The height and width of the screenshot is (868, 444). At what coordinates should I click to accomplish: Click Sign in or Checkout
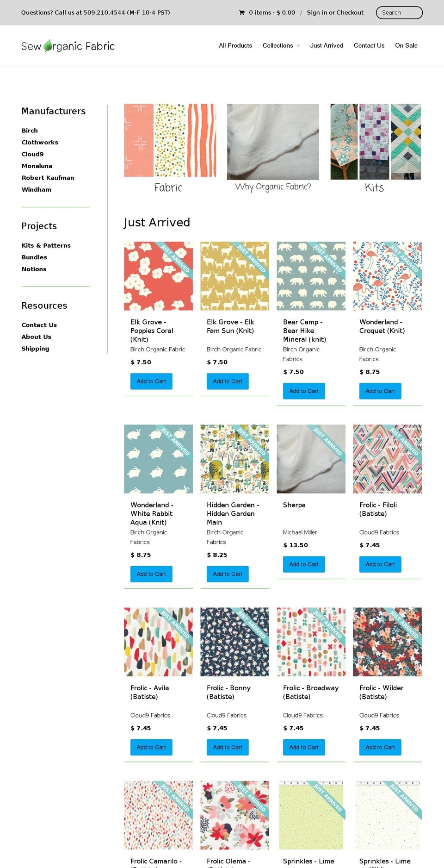(x=335, y=12)
